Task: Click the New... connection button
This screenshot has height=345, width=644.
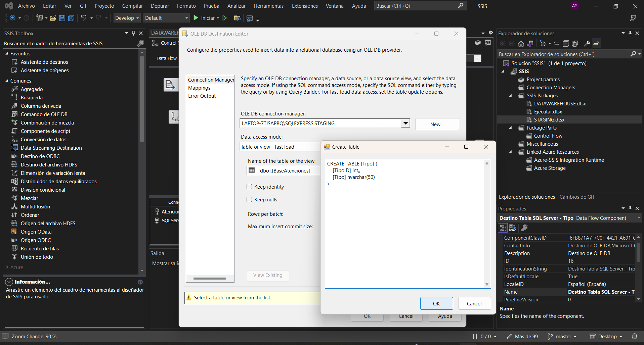Action: [x=437, y=124]
